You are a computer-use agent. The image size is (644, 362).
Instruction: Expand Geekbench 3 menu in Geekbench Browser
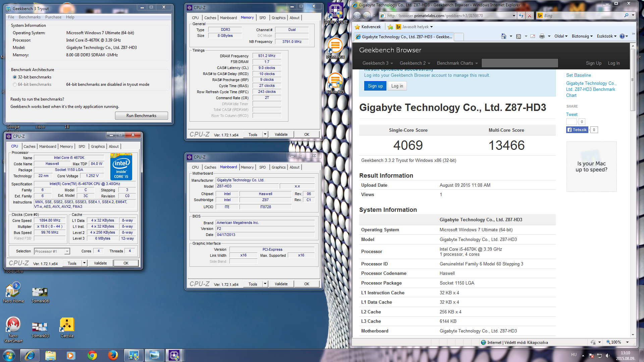pos(378,63)
